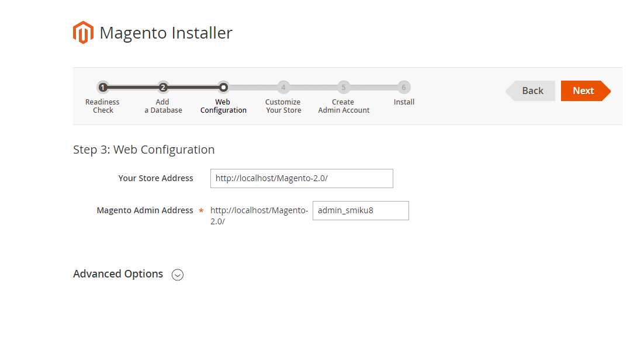Focus the Your Store Address input field

302,178
